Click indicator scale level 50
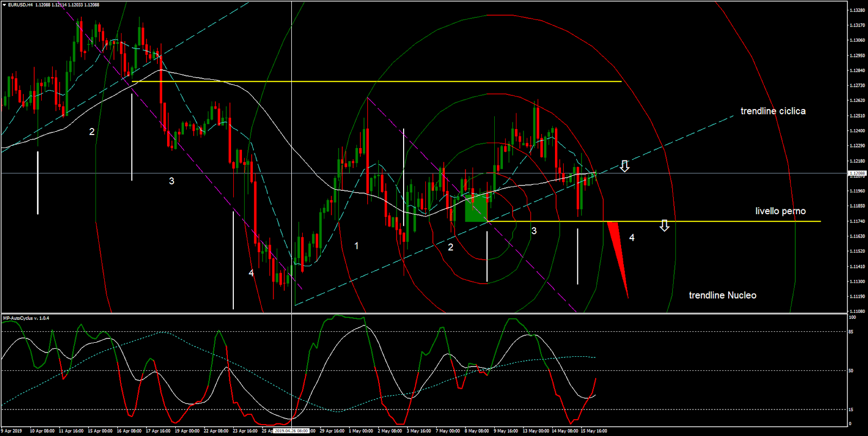 pyautogui.click(x=851, y=371)
